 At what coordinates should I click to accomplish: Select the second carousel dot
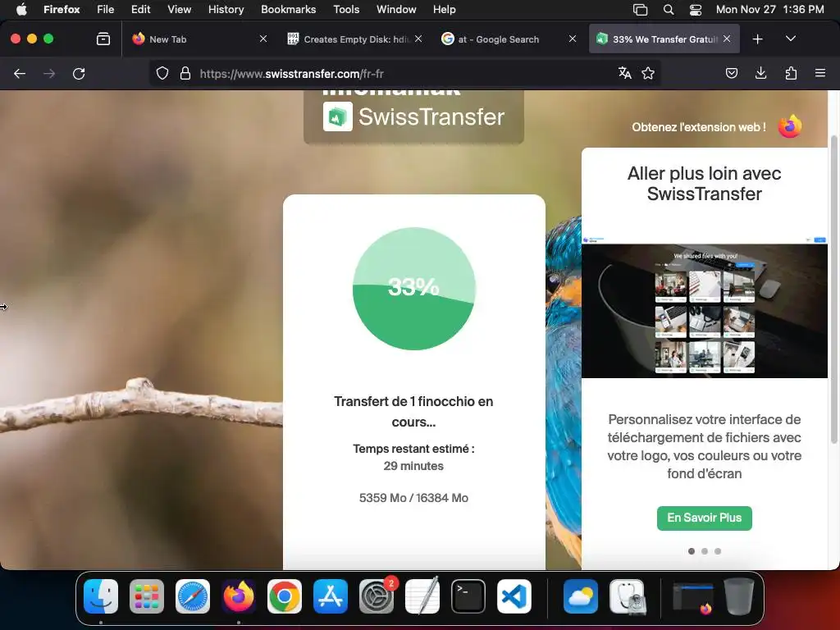pos(705,551)
